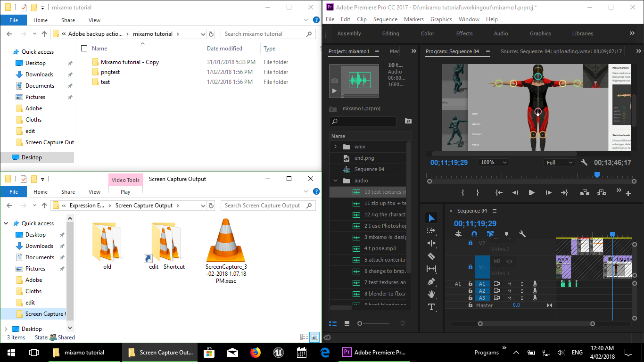This screenshot has height=362, width=644.
Task: Switch to the Color workspace
Action: (x=428, y=33)
